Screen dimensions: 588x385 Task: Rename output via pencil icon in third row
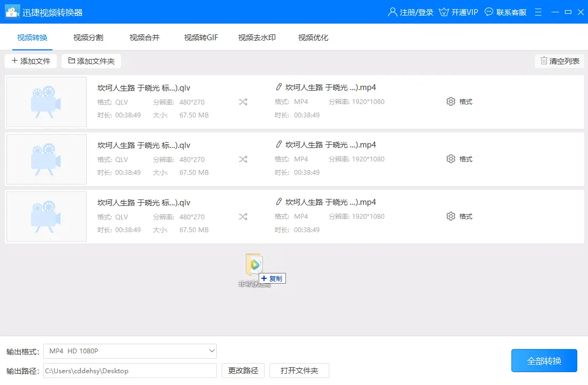278,202
